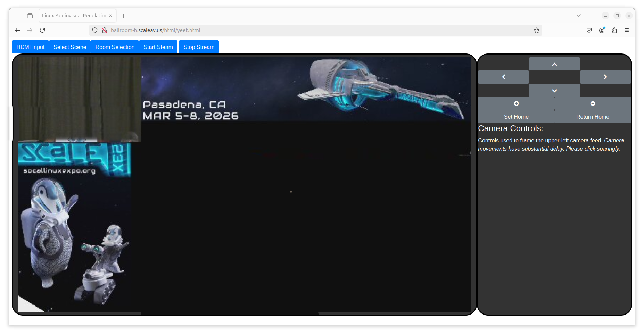
Task: Toggle tracking protection via the shield icon
Action: coord(95,30)
